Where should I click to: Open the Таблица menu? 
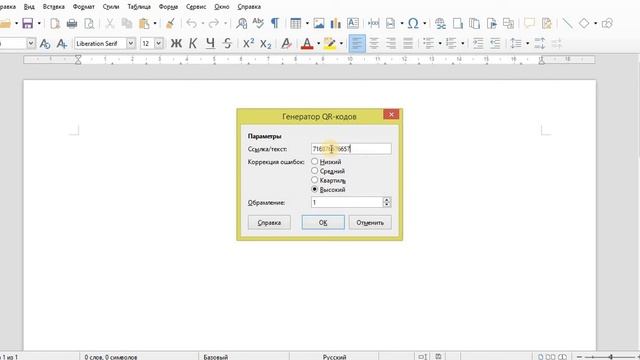139,7
